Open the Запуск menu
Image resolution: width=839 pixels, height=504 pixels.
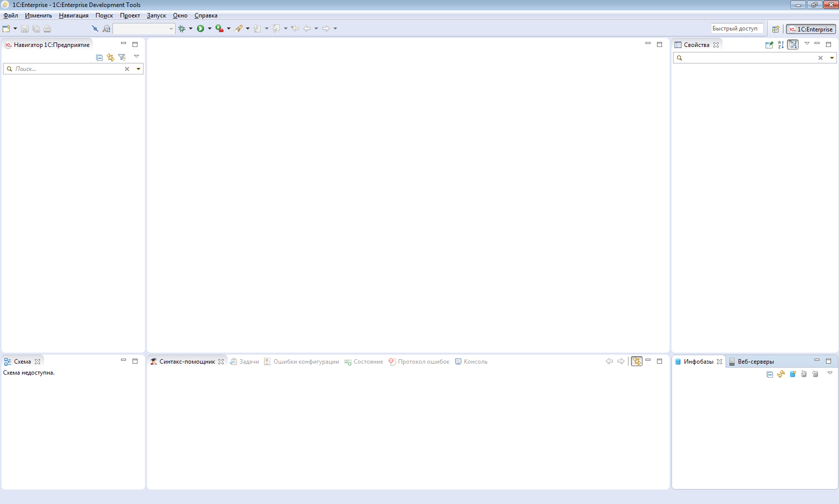coord(156,15)
